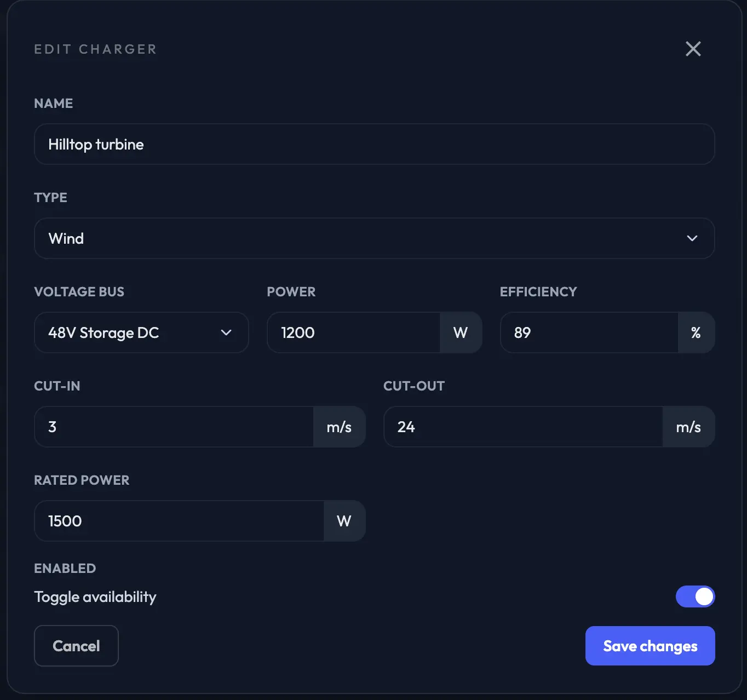Click the Cut-out field showing 24
The height and width of the screenshot is (700, 747).
click(x=523, y=427)
